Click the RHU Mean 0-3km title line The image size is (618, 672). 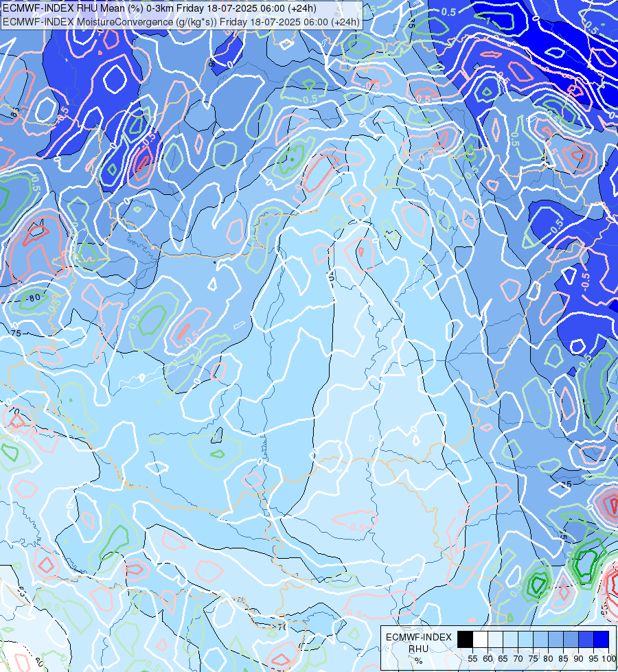point(159,8)
